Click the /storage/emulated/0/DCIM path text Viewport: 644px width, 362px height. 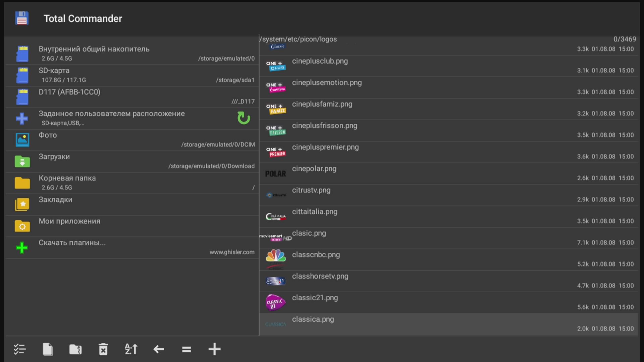[218, 144]
